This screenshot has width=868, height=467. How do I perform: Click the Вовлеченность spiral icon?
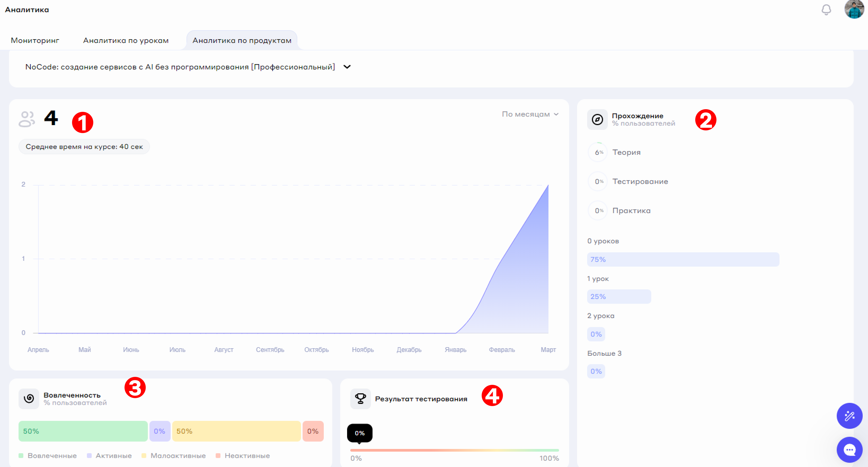(x=29, y=399)
